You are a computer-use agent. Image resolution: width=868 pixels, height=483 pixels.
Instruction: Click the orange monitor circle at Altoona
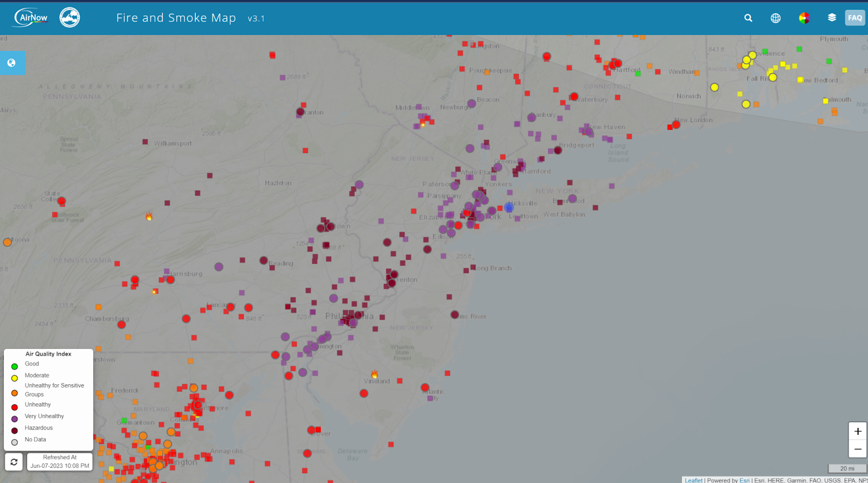7,242
